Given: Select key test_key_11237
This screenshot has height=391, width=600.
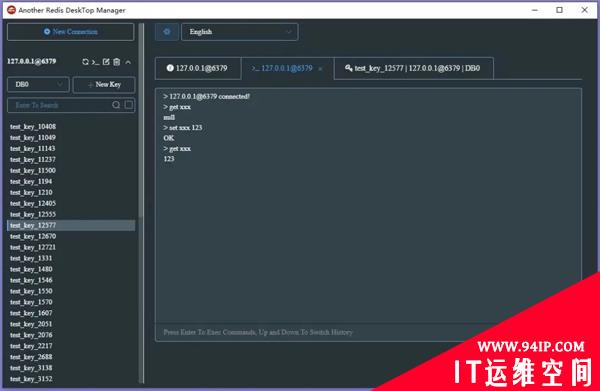Looking at the screenshot, I should (x=71, y=160).
